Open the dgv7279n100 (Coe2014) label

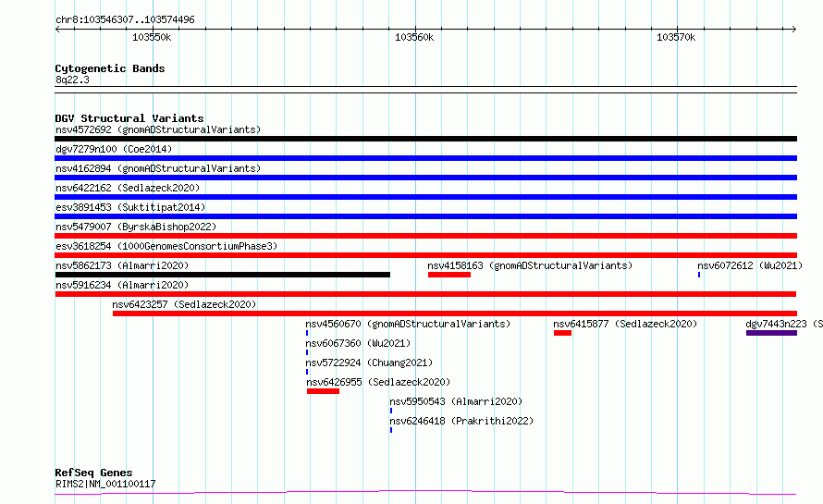[x=114, y=149]
